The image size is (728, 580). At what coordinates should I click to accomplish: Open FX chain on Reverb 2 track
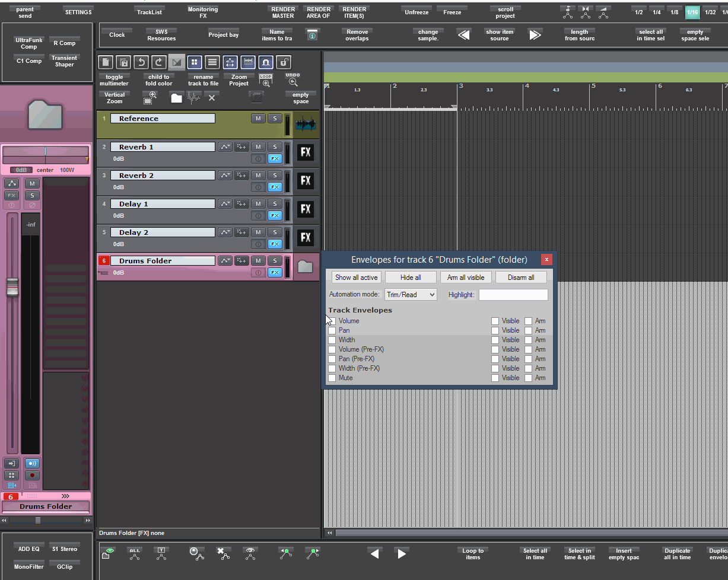click(274, 187)
